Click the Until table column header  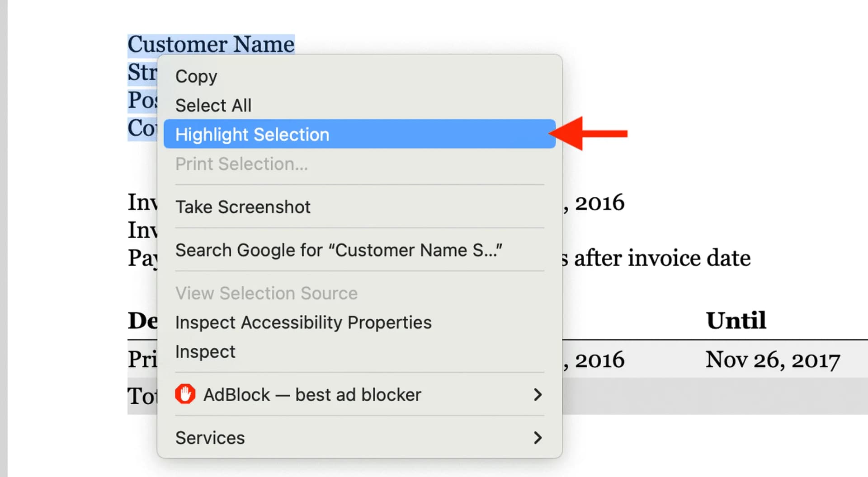pos(736,320)
